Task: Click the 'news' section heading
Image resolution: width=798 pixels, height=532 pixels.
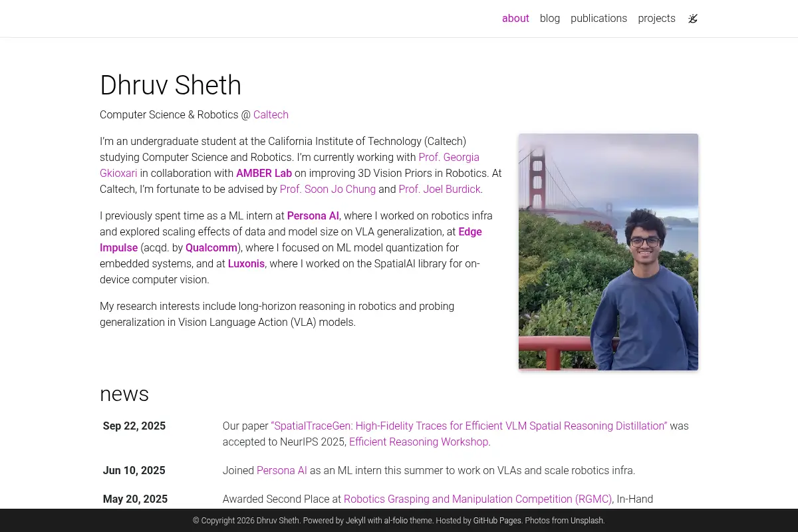Action: tap(124, 394)
